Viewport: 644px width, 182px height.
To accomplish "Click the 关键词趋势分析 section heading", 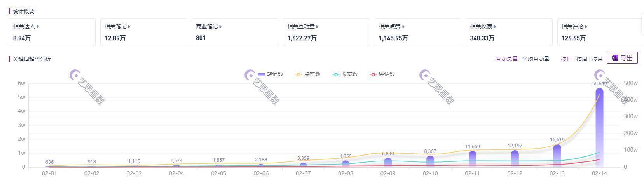I will click(32, 59).
